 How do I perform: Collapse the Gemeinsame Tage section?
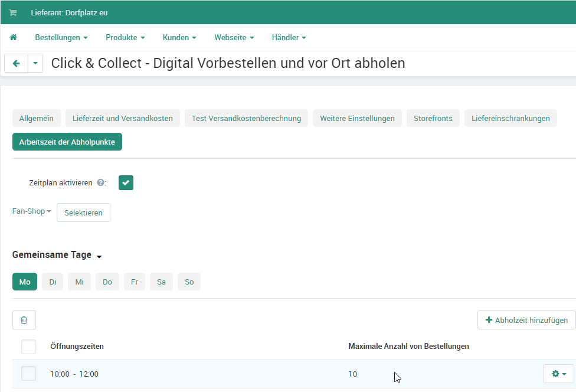coord(57,255)
